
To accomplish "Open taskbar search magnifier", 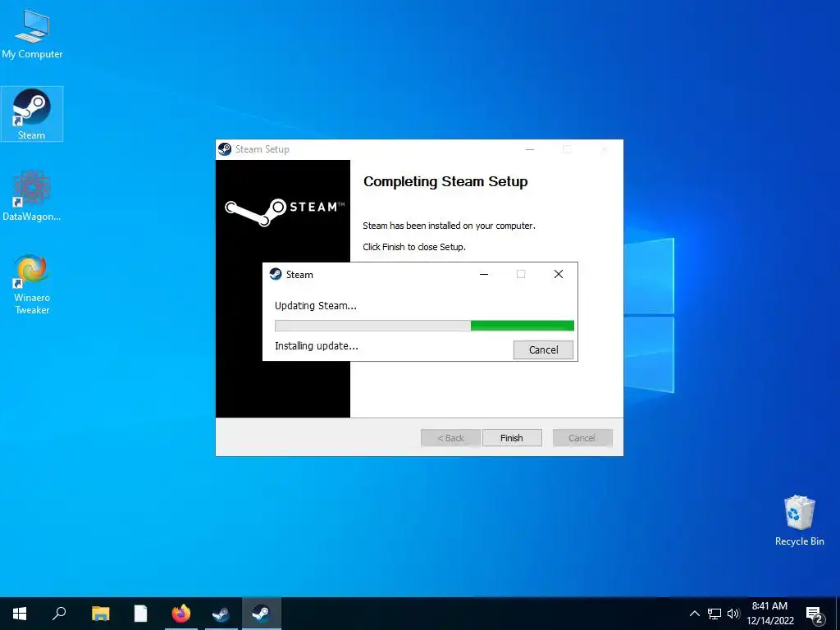I will (x=59, y=614).
